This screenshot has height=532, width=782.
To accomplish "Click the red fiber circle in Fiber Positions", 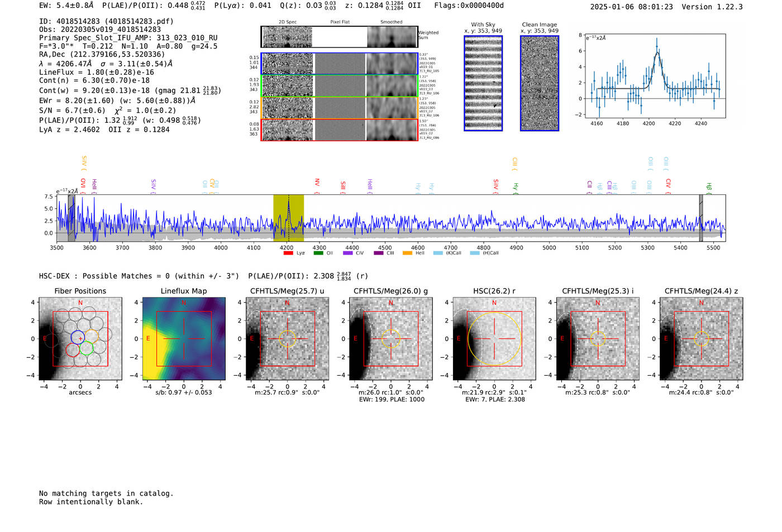I will click(73, 350).
